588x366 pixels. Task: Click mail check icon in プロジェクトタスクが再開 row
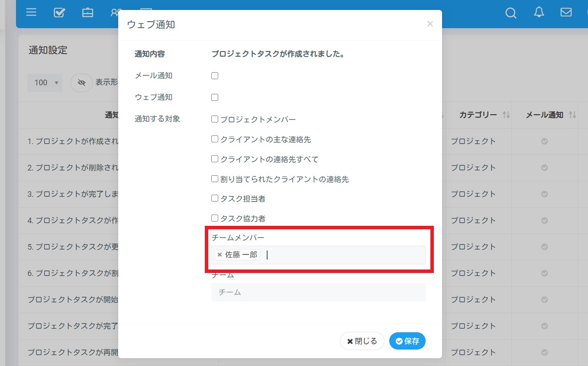point(545,352)
